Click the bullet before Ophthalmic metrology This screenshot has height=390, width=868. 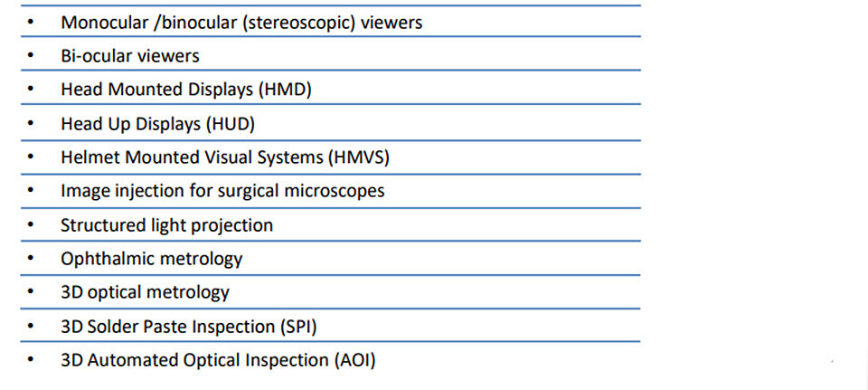tap(31, 259)
